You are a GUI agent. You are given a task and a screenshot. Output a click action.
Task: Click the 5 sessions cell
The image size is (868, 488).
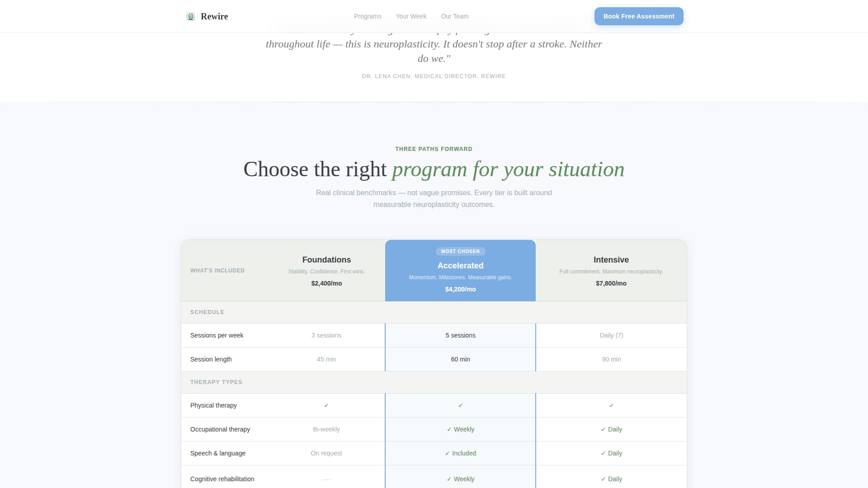[x=460, y=335]
